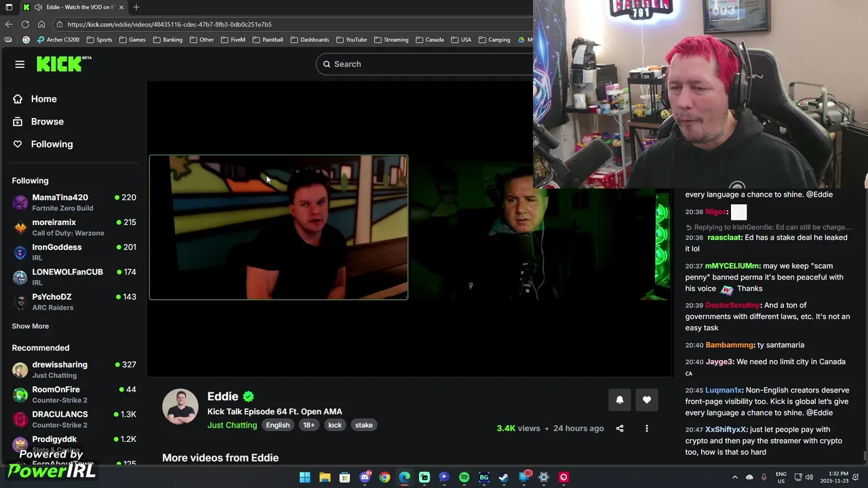Open Google Chrome from taskbar

[384, 477]
